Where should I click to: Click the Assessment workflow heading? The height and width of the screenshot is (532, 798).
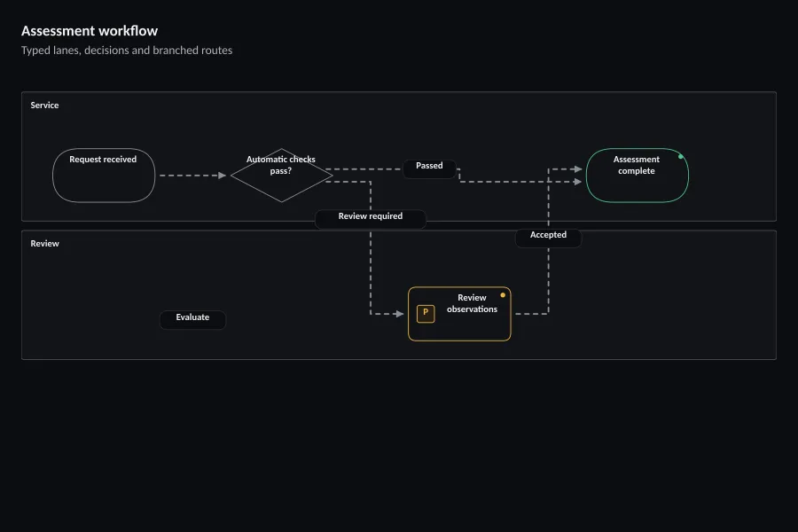(x=90, y=31)
